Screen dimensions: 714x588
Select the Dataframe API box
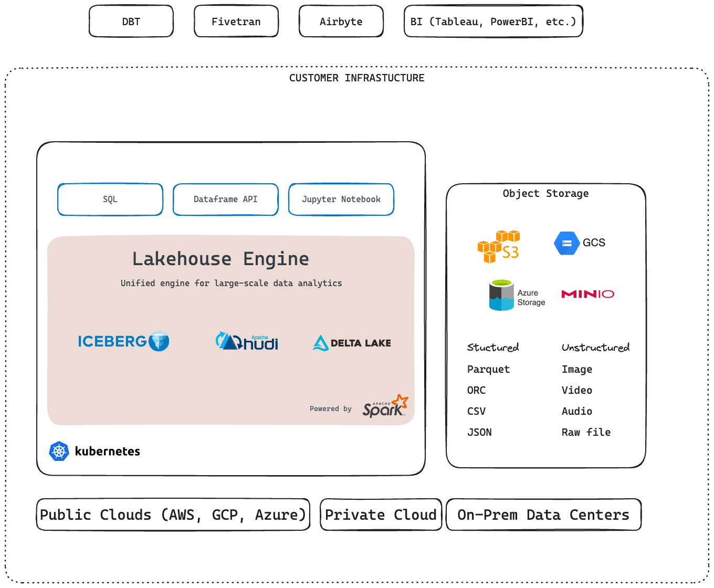pyautogui.click(x=226, y=199)
